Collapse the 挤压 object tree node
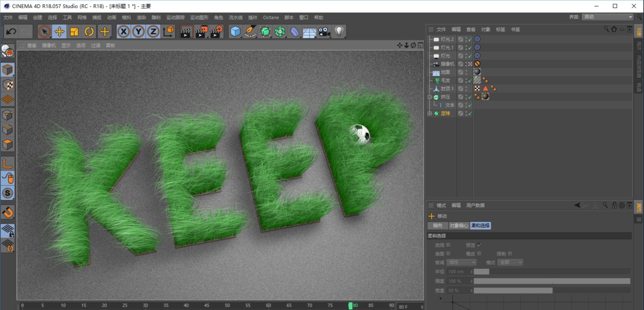This screenshot has height=310, width=644. (430, 97)
